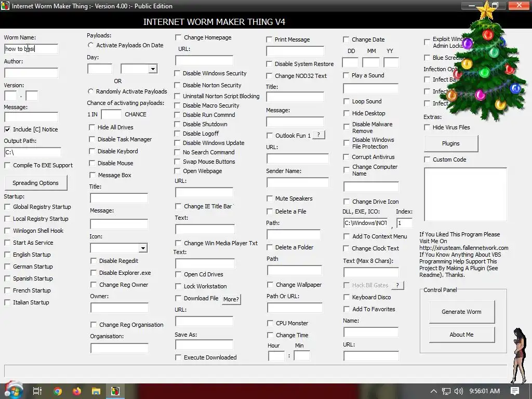532x399 pixels.
Task: Click the xirusteam.fallennetwork.com address text
Action: [464, 248]
